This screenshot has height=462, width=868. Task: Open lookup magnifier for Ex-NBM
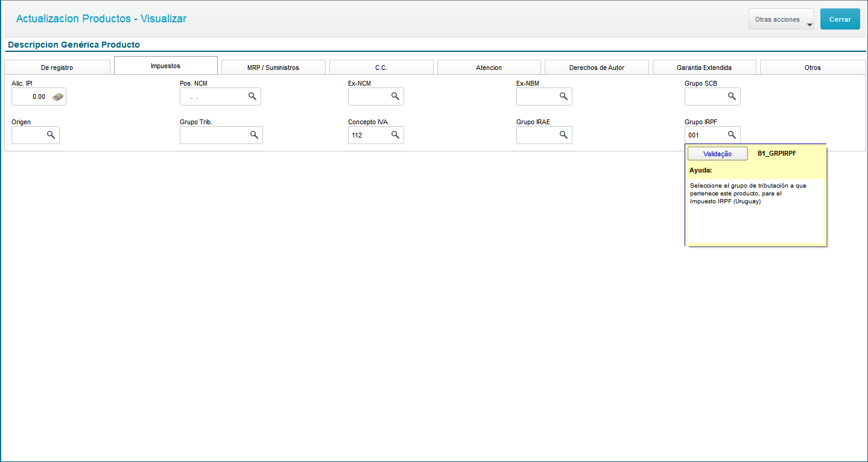point(563,96)
